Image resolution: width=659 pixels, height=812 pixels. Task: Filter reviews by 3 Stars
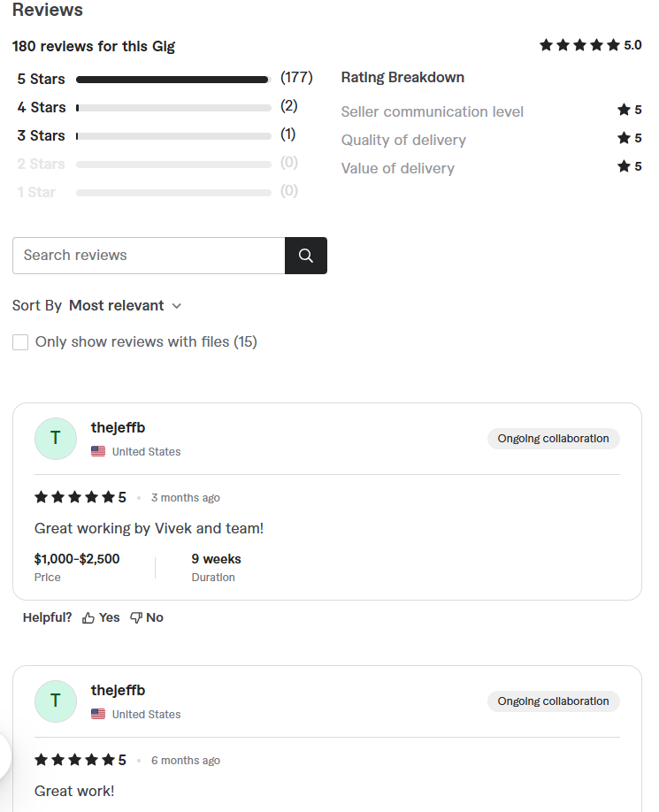41,135
